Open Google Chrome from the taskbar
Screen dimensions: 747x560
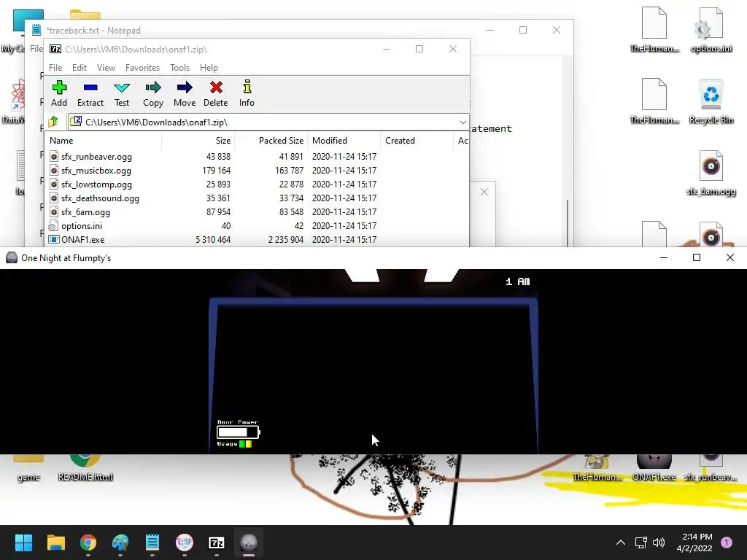pyautogui.click(x=88, y=542)
